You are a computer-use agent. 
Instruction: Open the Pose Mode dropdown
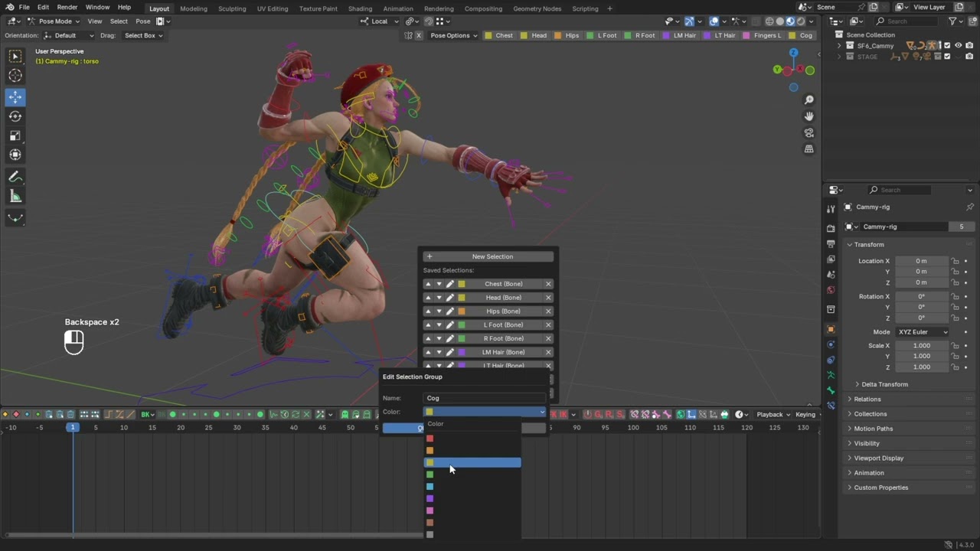tap(54, 21)
